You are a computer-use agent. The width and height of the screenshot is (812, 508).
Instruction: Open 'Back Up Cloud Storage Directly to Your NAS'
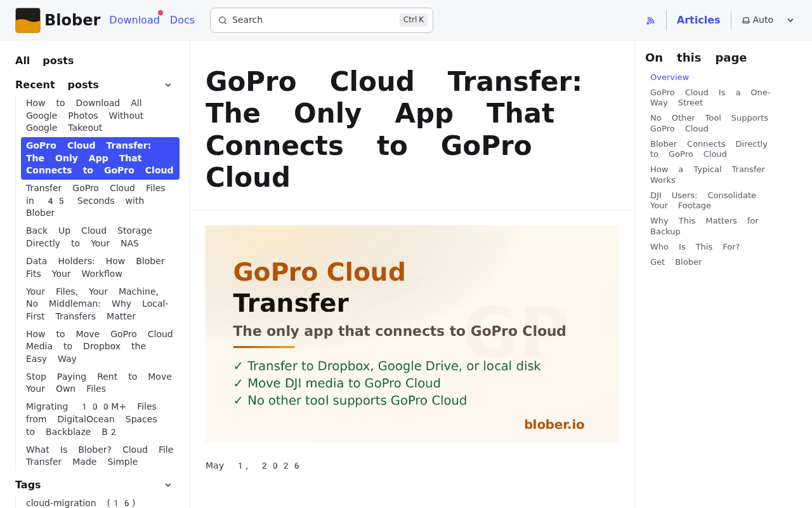pos(100,237)
